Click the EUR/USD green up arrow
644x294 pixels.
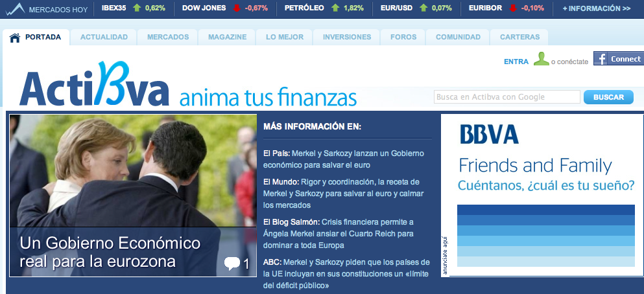(423, 8)
